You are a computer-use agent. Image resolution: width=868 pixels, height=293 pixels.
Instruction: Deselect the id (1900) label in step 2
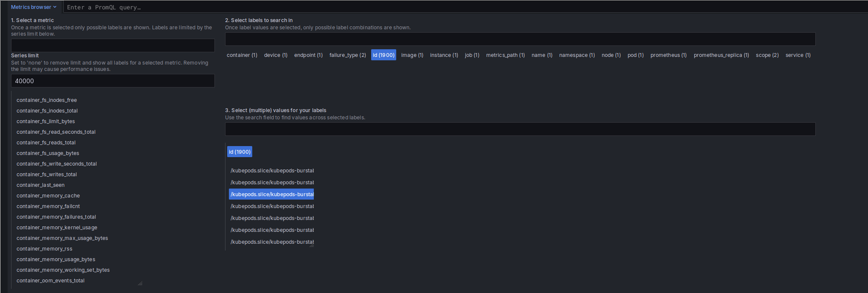tap(383, 55)
